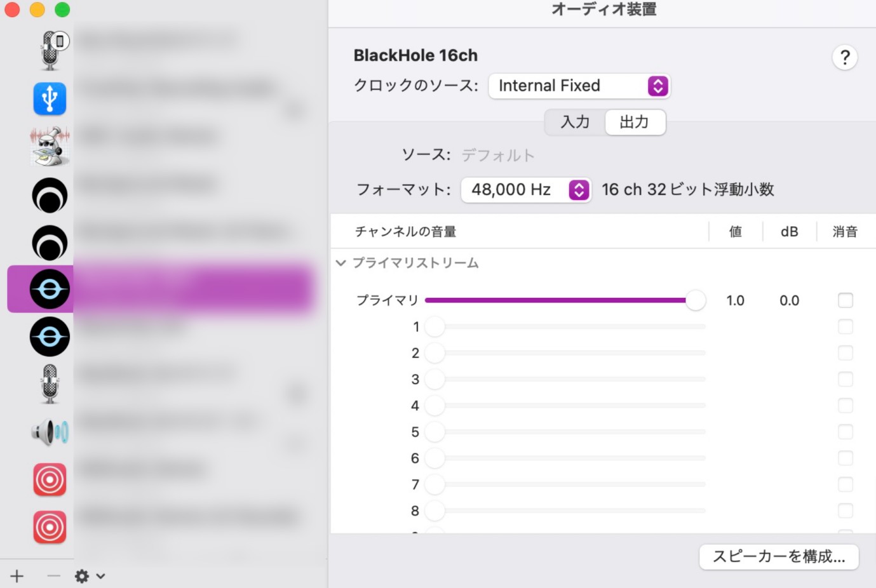Image resolution: width=876 pixels, height=588 pixels.
Task: Select the black crescent icon below the robot icon
Action: point(50,195)
